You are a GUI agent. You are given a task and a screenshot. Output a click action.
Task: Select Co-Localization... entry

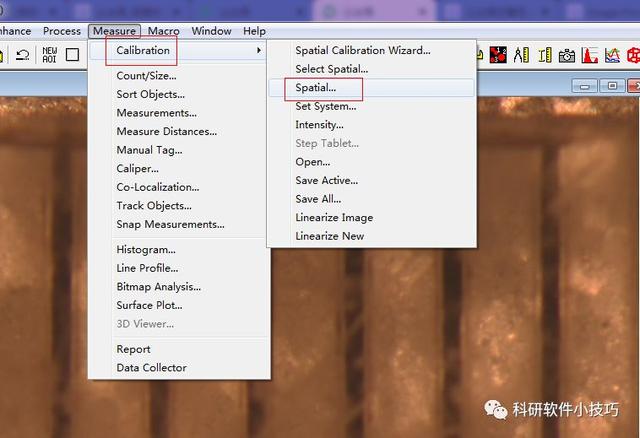(x=178, y=187)
